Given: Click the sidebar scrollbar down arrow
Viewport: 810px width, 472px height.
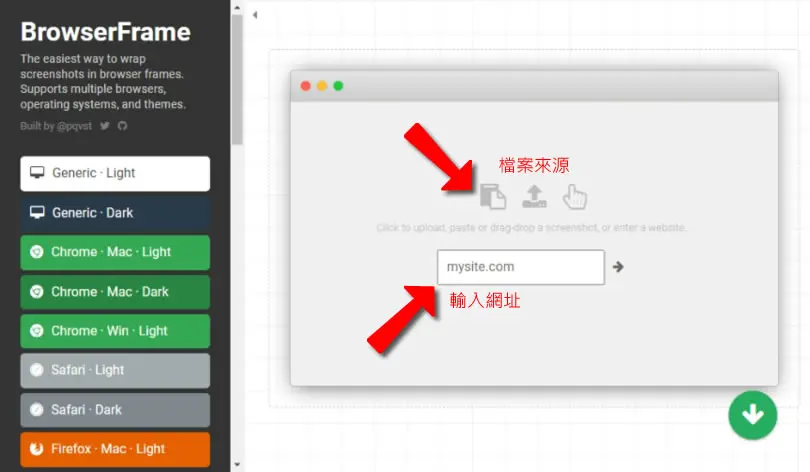Looking at the screenshot, I should click(x=237, y=465).
